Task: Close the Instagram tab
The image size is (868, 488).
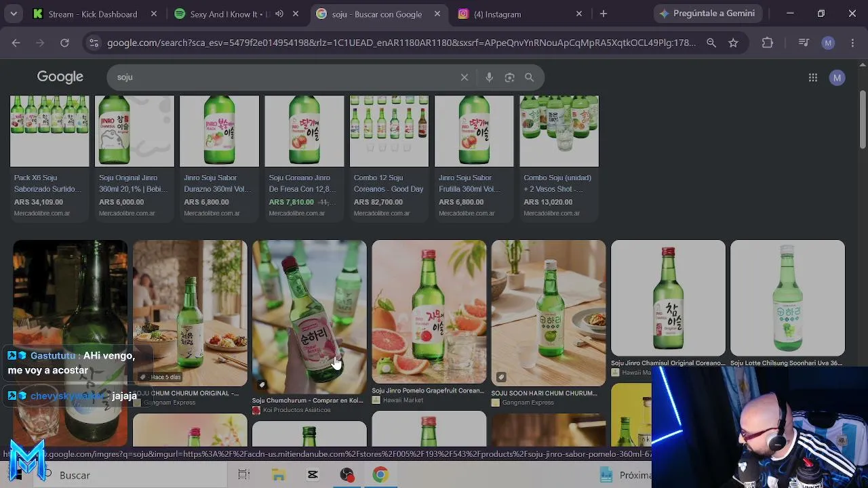Action: click(x=579, y=14)
